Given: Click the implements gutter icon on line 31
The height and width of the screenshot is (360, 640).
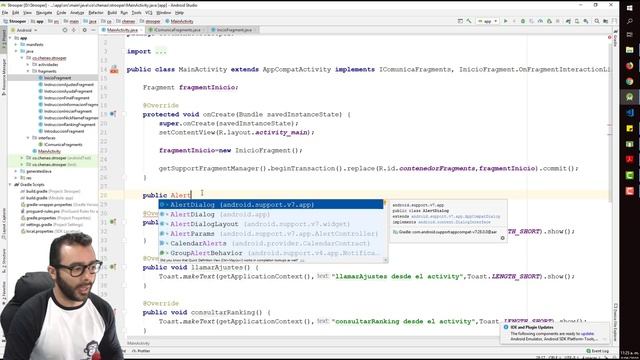Looking at the screenshot, I should (113, 222).
